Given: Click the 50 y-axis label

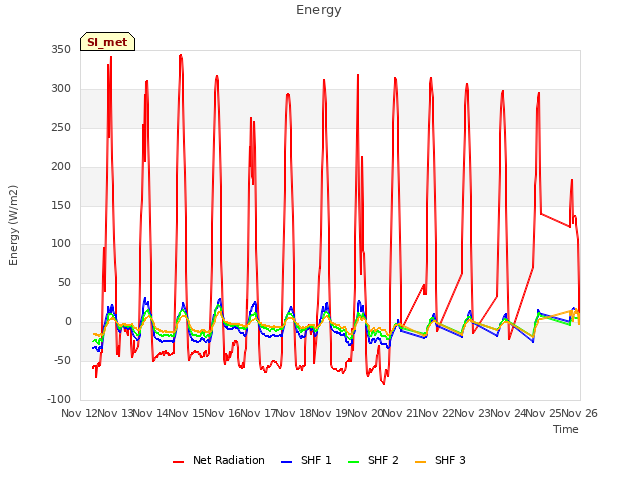Looking at the screenshot, I should [64, 282].
